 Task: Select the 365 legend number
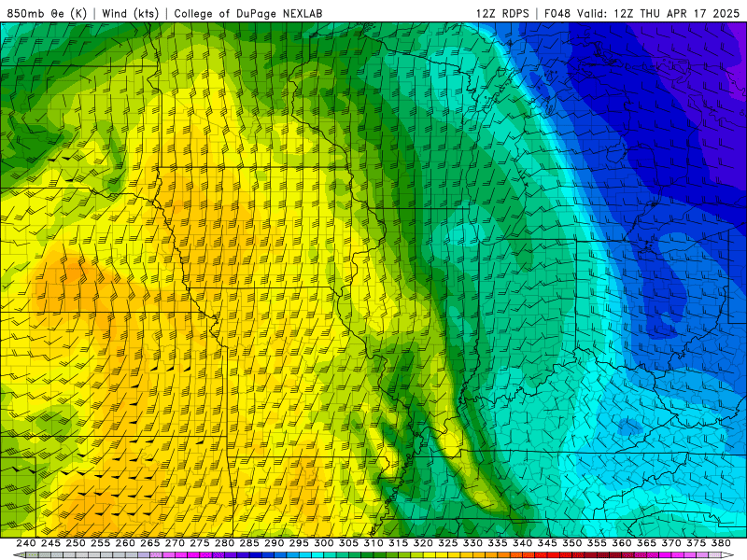click(646, 543)
